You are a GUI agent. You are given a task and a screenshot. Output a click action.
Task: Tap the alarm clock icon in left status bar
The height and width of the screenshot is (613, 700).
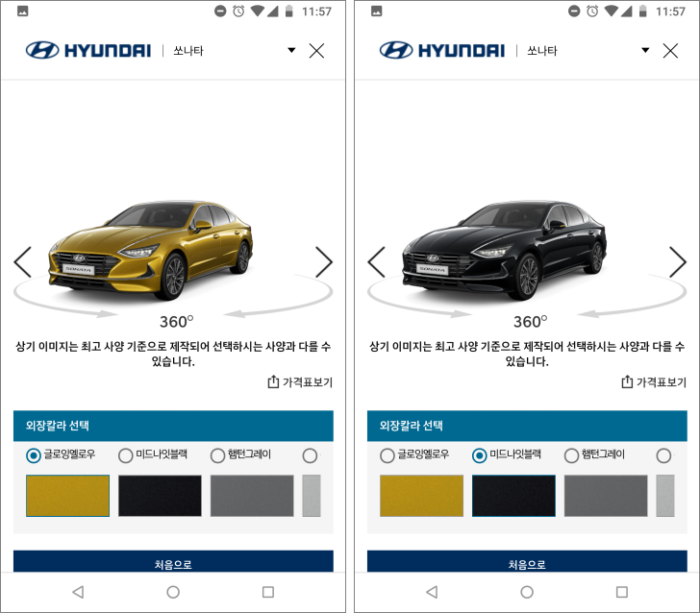coord(238,12)
